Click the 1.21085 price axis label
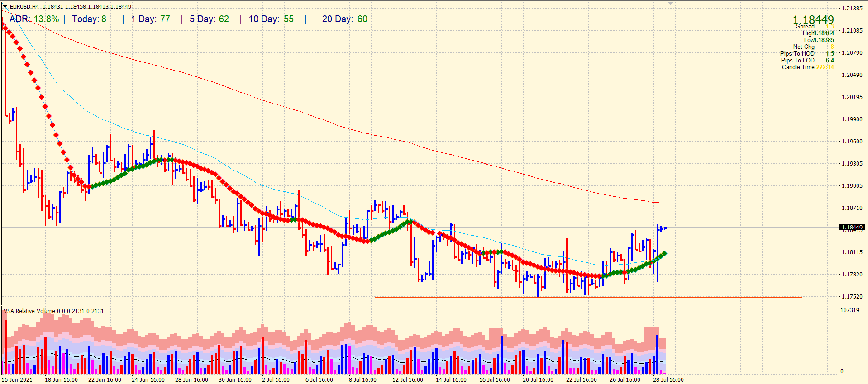 (x=852, y=31)
